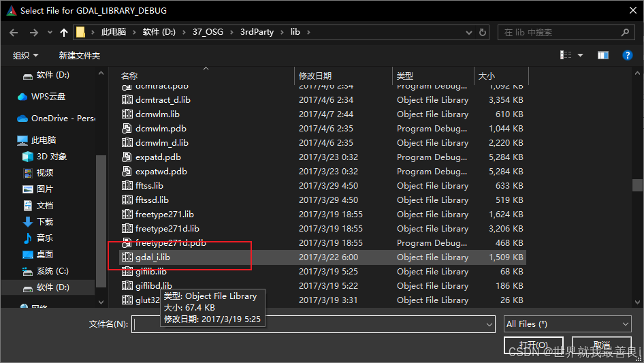Expand the file name history dropdown

[489, 324]
